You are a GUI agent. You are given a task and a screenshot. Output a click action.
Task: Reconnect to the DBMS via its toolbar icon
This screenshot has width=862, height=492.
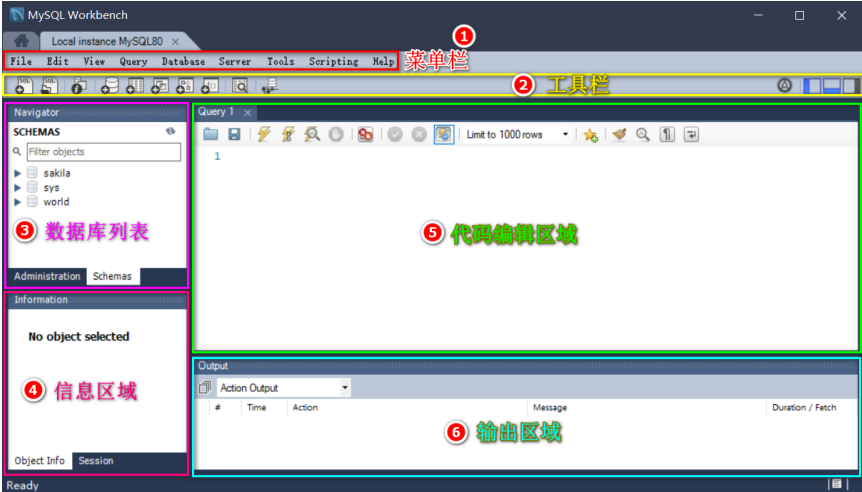pyautogui.click(x=270, y=85)
